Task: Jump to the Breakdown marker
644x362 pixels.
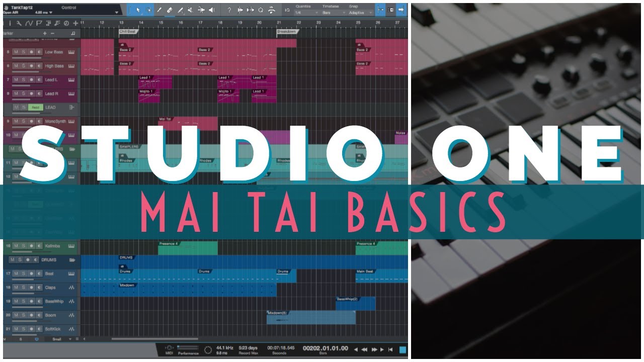Action: click(288, 31)
